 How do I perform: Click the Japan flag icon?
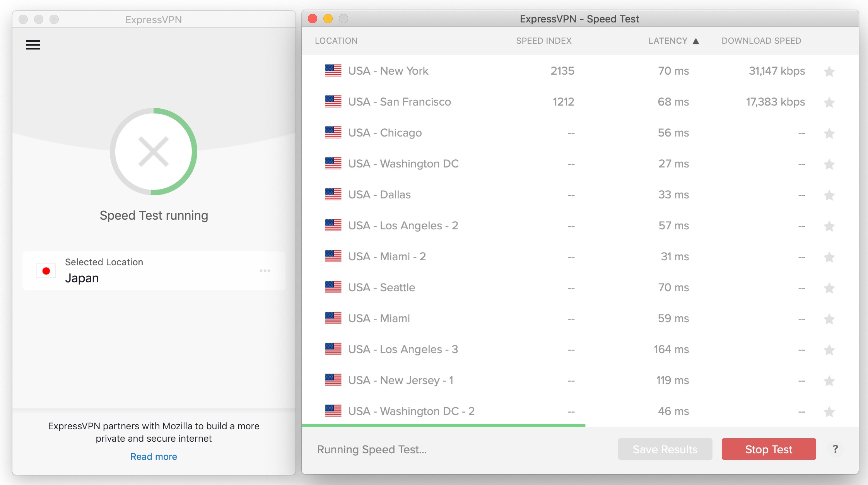click(46, 271)
